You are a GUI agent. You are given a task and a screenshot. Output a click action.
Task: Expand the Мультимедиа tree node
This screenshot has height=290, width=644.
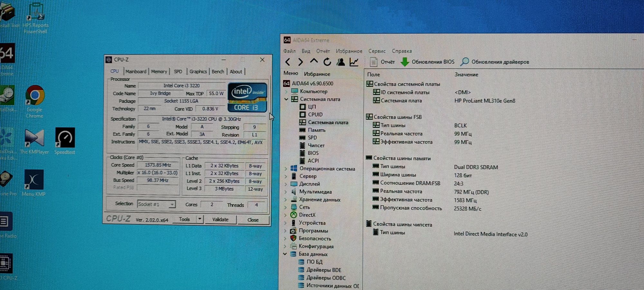click(x=286, y=192)
